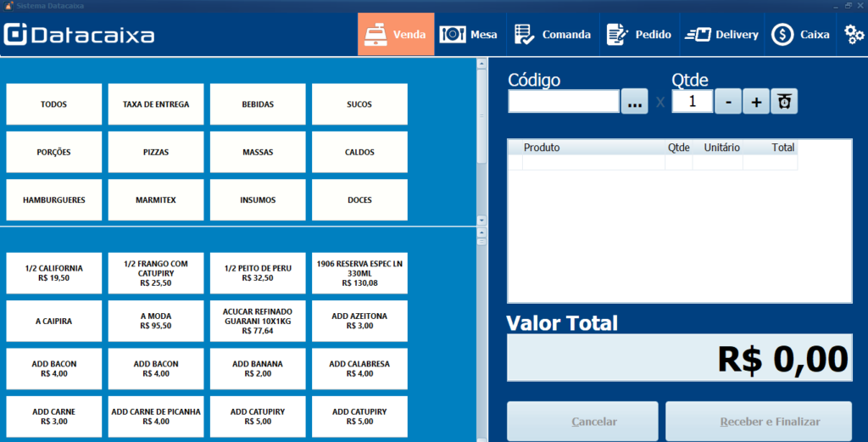Open the Venda cash register tab

(x=396, y=34)
